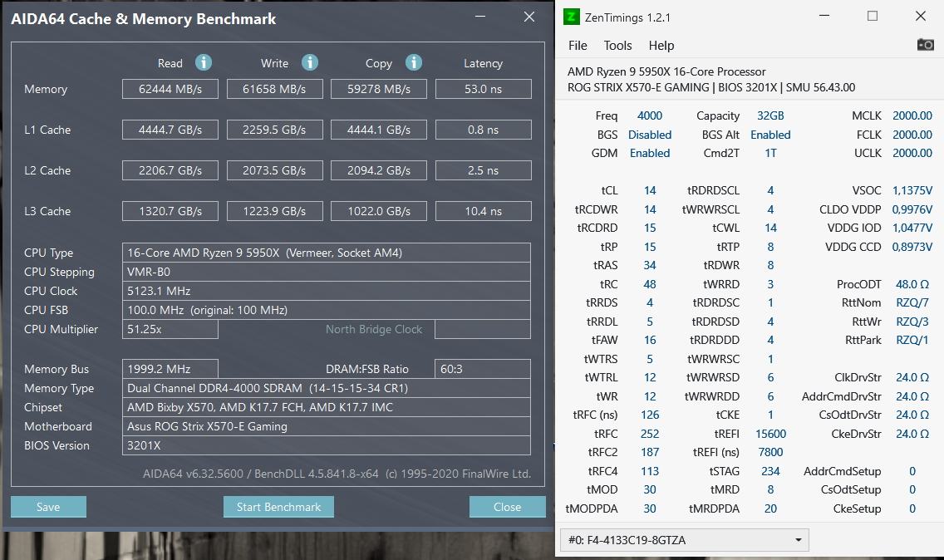Viewport: 944px width, 560px height.
Task: Open the Tools menu in ZenTimings
Action: [617, 46]
